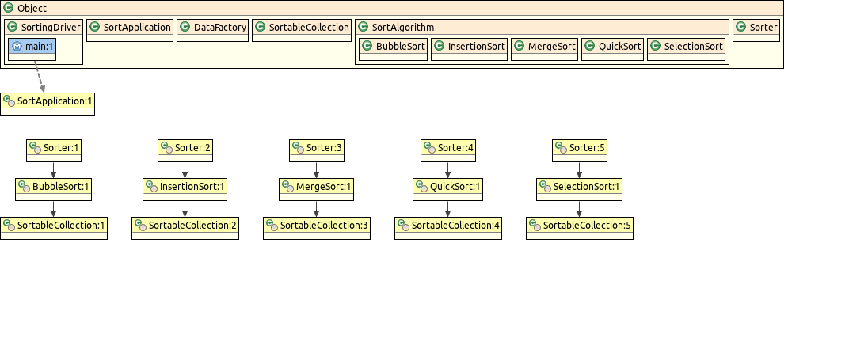Screen dimensions: 868x357
Task: Select the InsertionSort class box
Action: (x=469, y=47)
